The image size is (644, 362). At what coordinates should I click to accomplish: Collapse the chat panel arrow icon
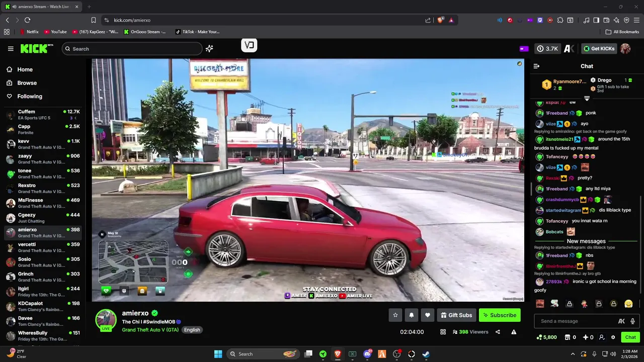536,66
